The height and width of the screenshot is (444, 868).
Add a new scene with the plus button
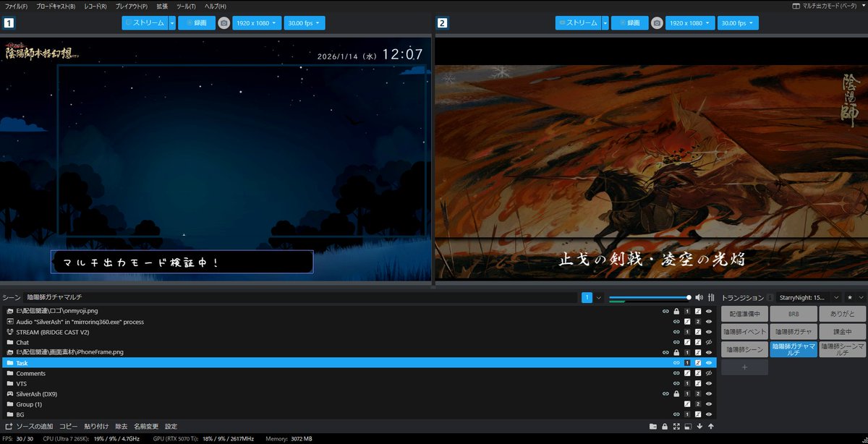coord(744,367)
